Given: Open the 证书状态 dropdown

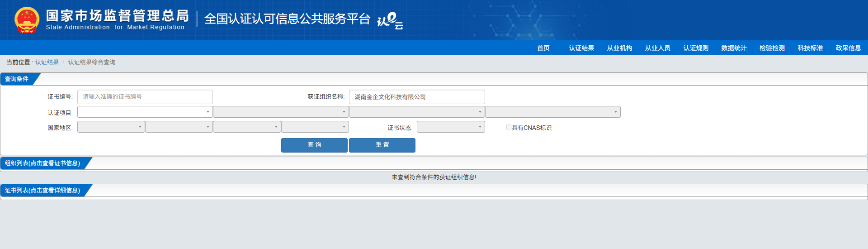Looking at the screenshot, I should pos(451,127).
